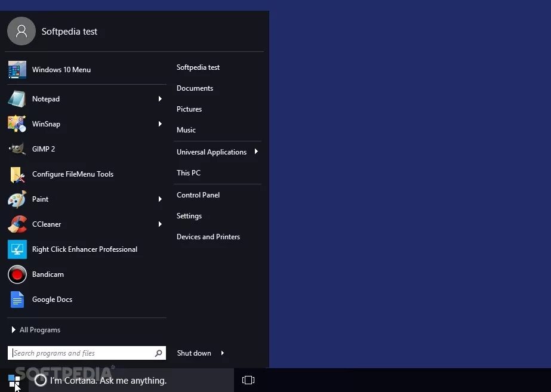Open the Documents folder
The height and width of the screenshot is (392, 551).
click(195, 88)
